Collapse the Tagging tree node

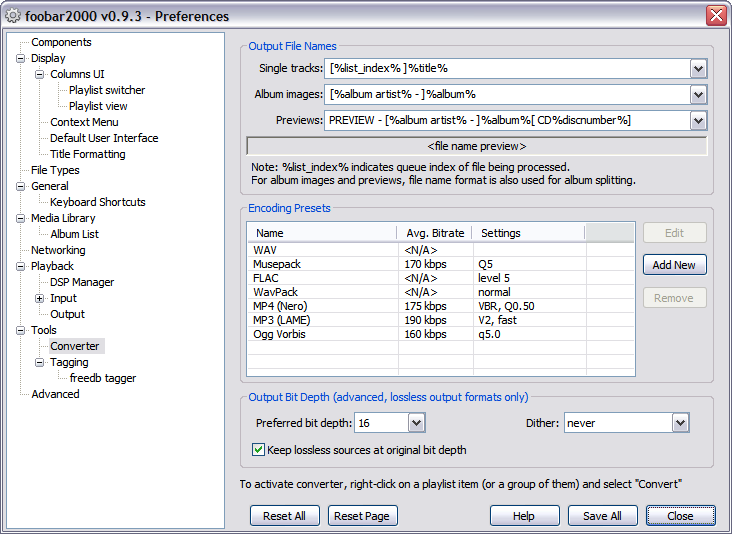point(40,362)
